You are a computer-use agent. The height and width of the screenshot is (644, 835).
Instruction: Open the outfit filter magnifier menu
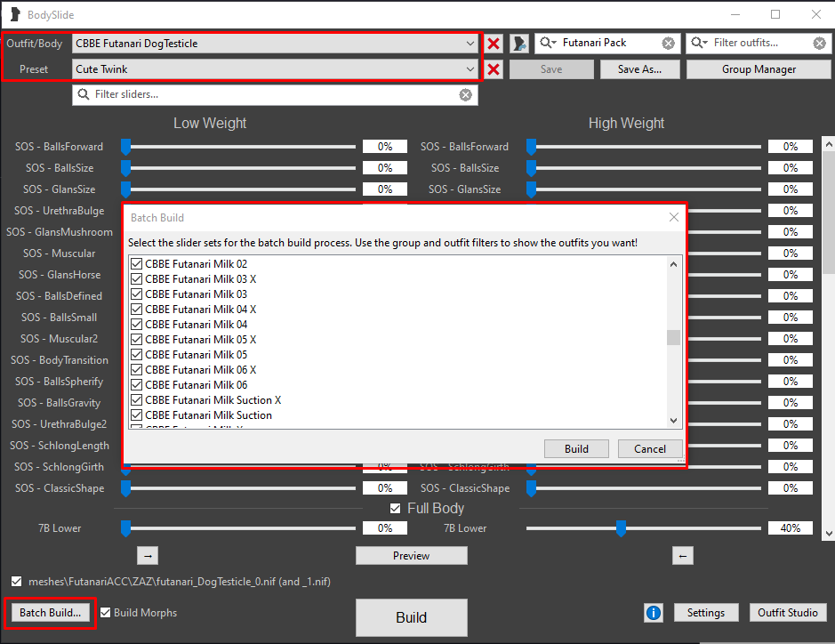tap(699, 43)
